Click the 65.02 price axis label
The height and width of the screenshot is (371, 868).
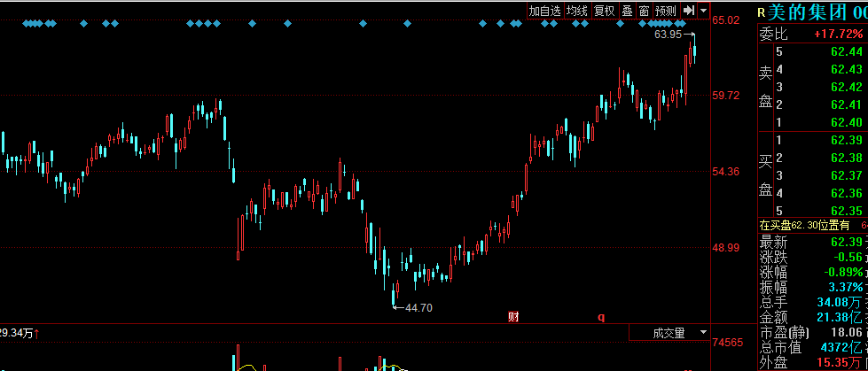726,19
